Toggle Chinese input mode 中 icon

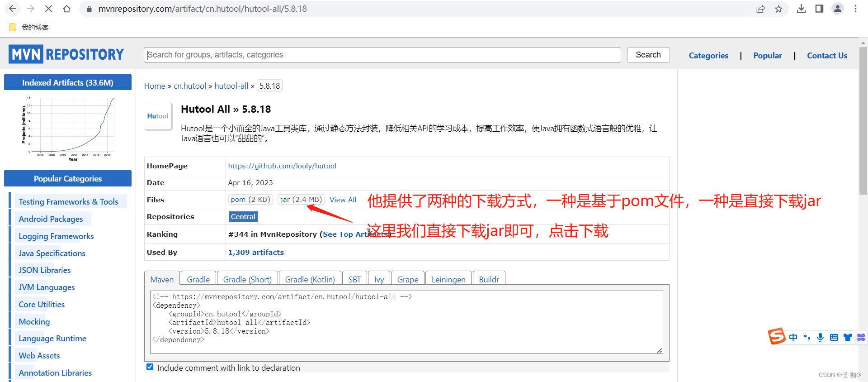pyautogui.click(x=793, y=337)
